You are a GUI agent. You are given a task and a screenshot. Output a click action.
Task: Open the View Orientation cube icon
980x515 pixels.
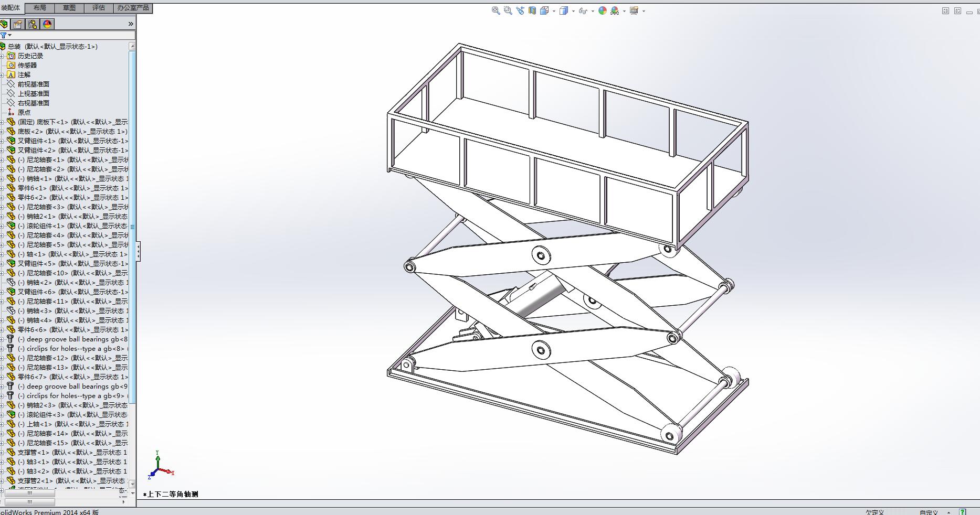click(544, 10)
